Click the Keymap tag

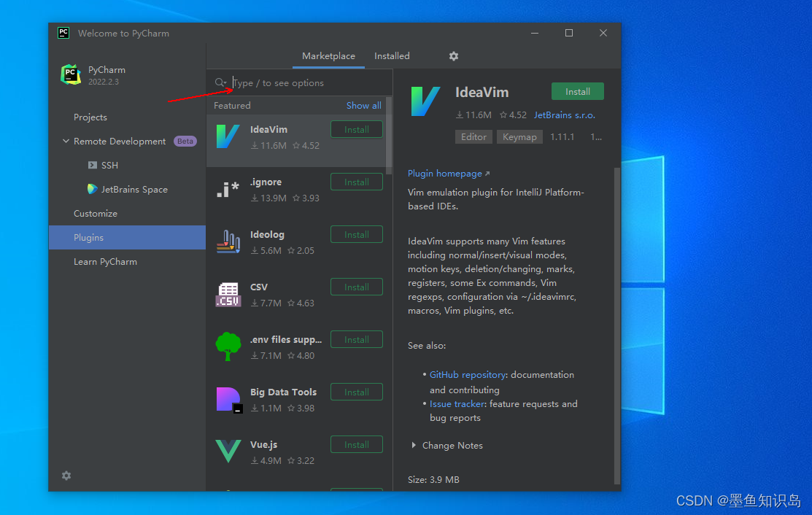pos(519,136)
